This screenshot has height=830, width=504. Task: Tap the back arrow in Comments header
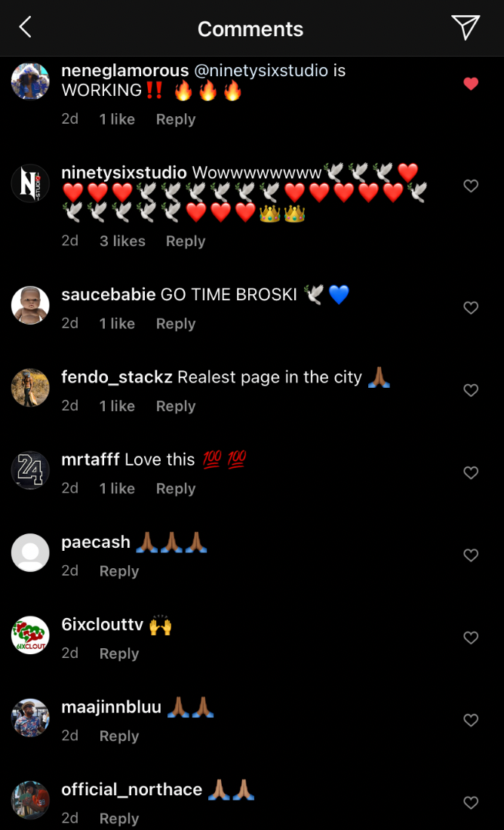(26, 27)
